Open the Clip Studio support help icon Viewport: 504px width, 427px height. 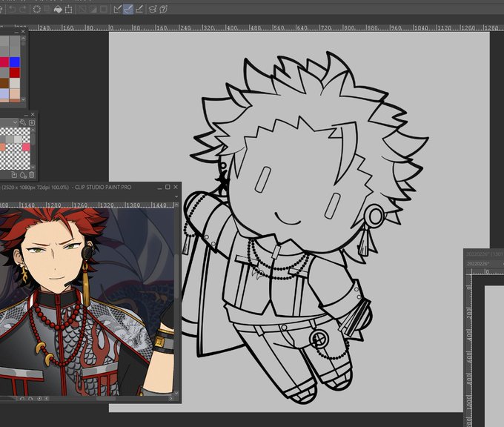163,10
